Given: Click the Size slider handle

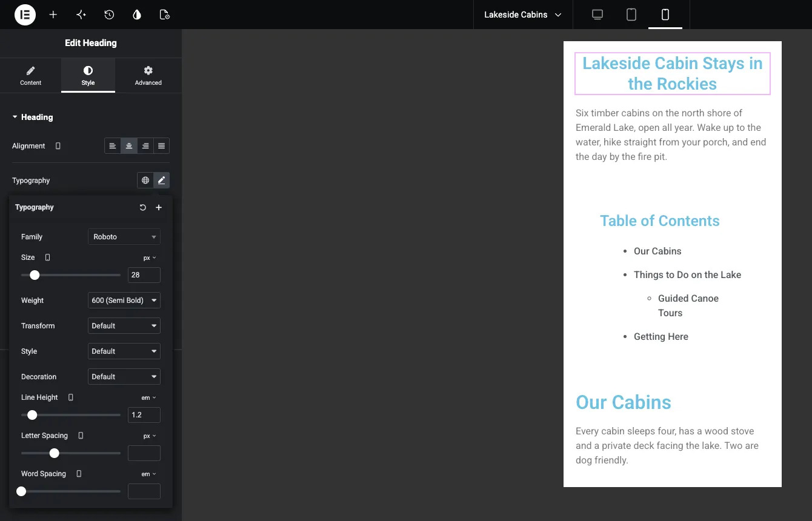Looking at the screenshot, I should (35, 275).
